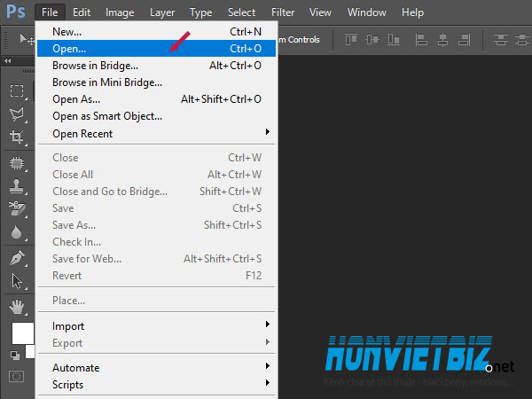Click Align vertical centers icon
The width and height of the screenshot is (532, 399).
[372, 40]
